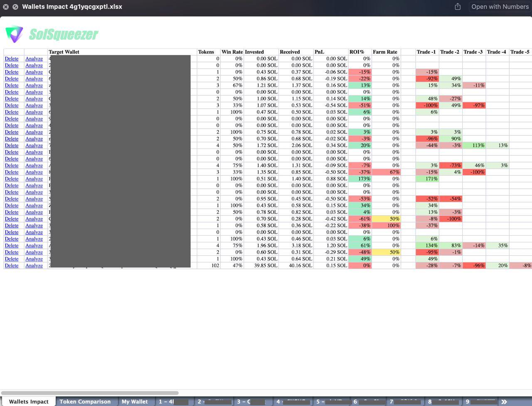Click the horizontal scrollbar above the sheet tabs
The image size is (532, 406).
(x=90, y=393)
